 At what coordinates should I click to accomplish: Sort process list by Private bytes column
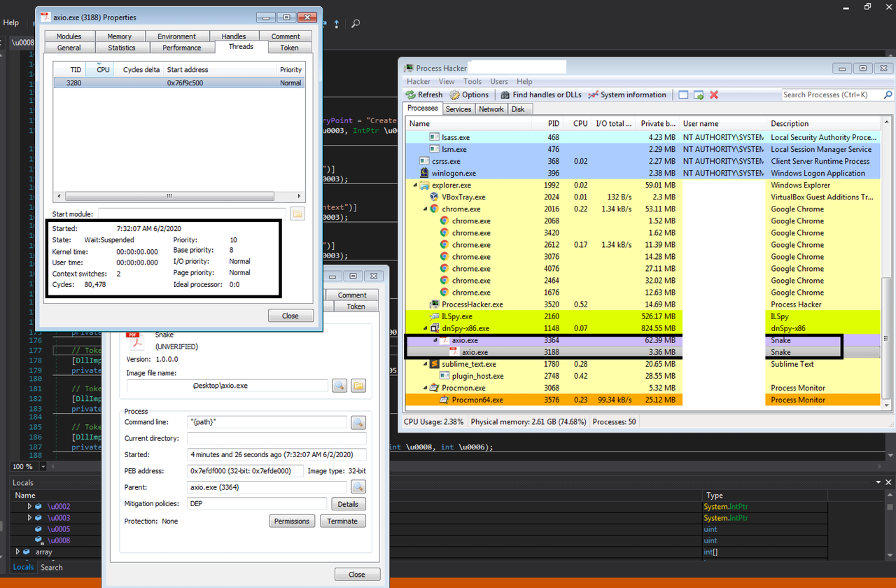[657, 124]
